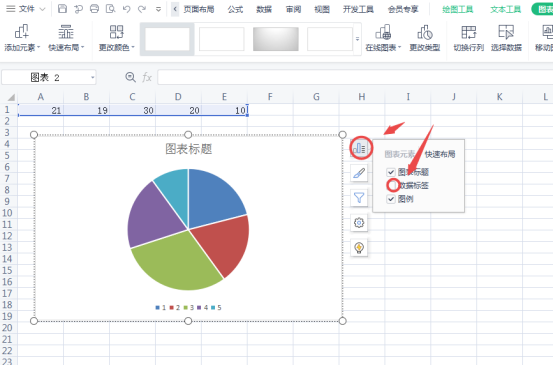Open the name box dropdown arrow
The width and height of the screenshot is (554, 365).
(x=93, y=77)
